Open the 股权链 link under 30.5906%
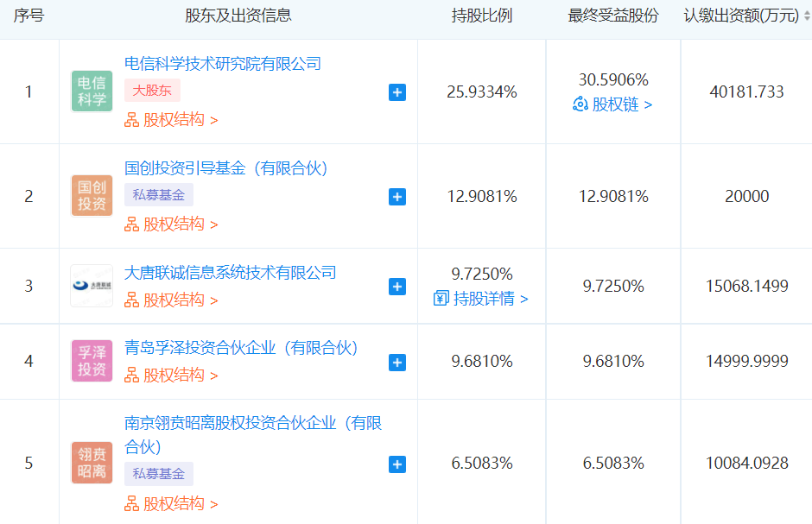Image resolution: width=812 pixels, height=524 pixels. [x=612, y=104]
